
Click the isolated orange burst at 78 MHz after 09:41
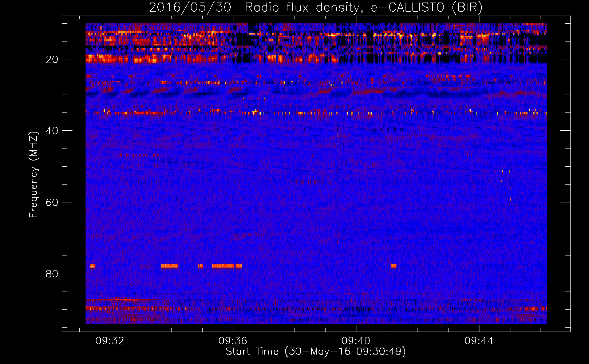(x=394, y=266)
